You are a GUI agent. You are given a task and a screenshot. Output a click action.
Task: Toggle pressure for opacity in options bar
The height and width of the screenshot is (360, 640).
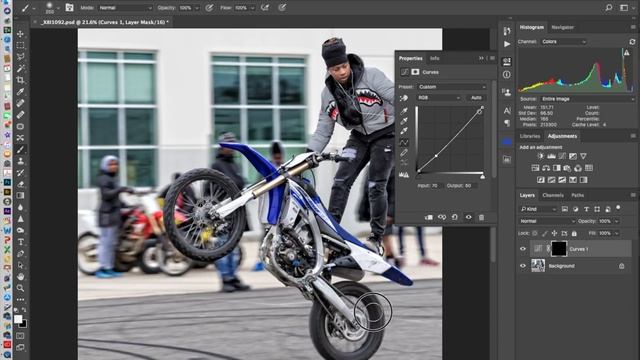209,7
